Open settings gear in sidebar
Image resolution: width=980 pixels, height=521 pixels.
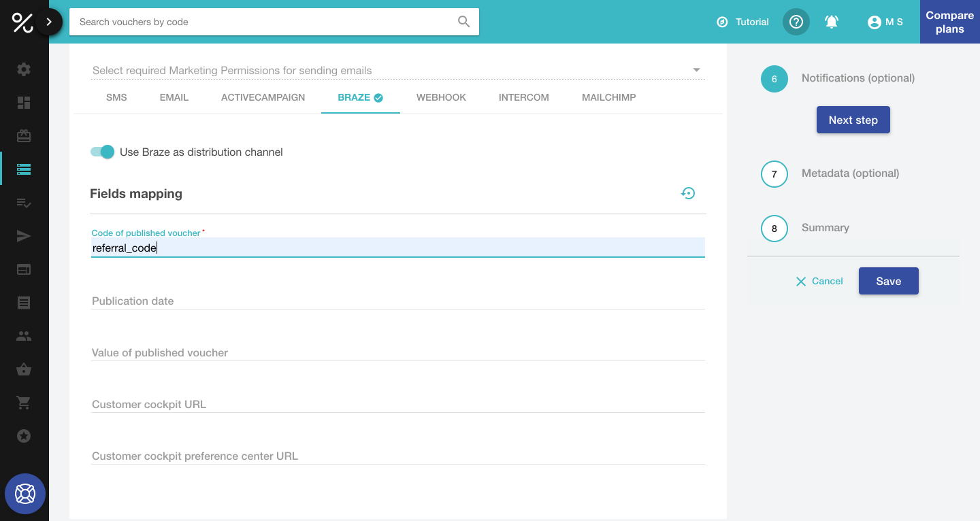click(24, 69)
